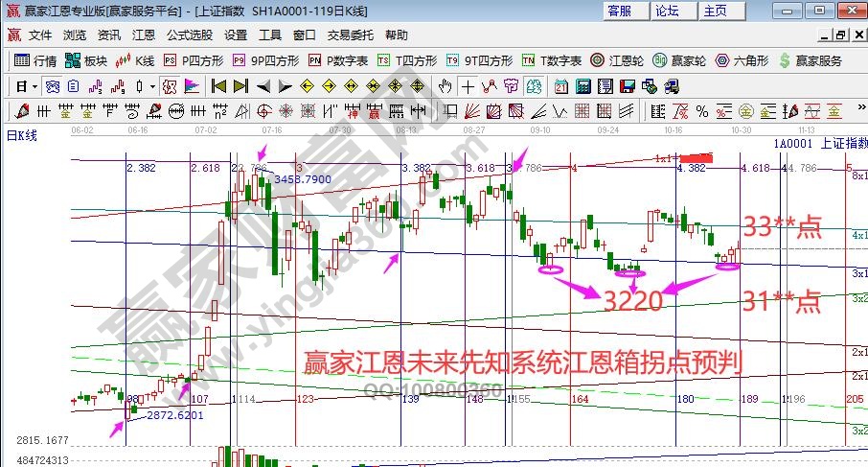Jump to the first K-line bar
This screenshot has height=467, width=868.
(x=219, y=85)
